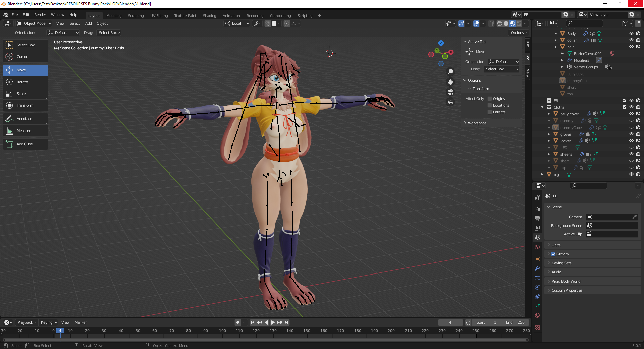Open the File menu
Viewport: 644px width, 349px height.
point(15,15)
